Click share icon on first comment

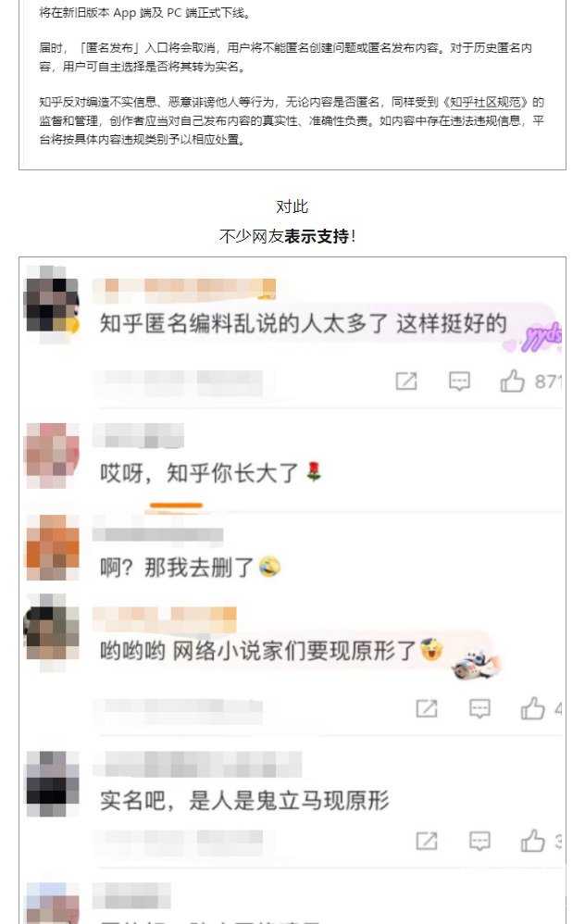pyautogui.click(x=406, y=381)
